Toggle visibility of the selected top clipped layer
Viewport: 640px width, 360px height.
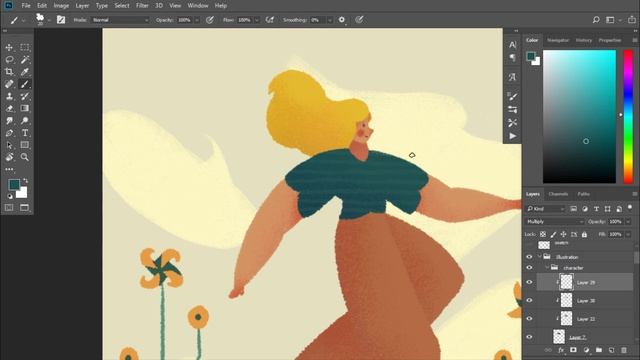point(529,282)
